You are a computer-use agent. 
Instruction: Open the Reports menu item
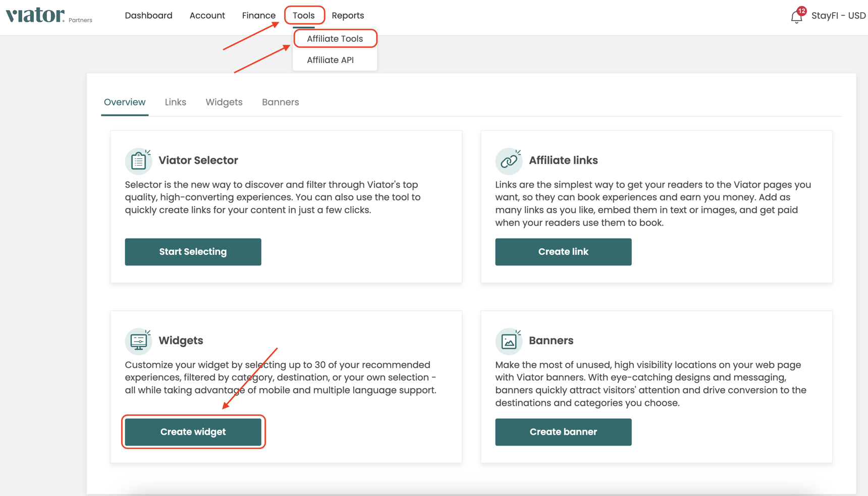coord(348,15)
